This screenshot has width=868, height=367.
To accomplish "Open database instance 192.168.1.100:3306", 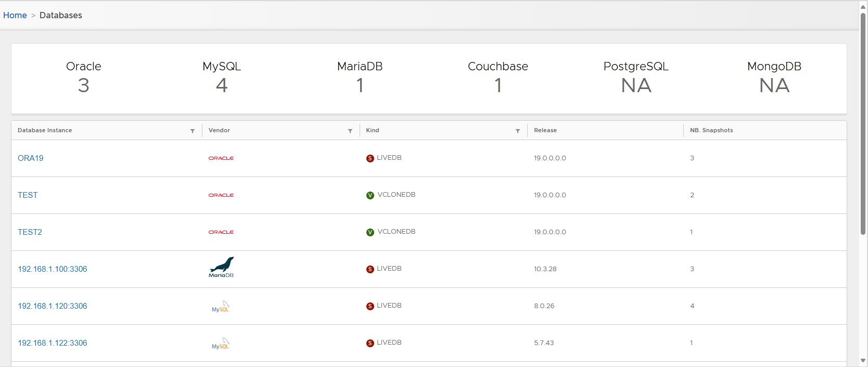I will [53, 269].
